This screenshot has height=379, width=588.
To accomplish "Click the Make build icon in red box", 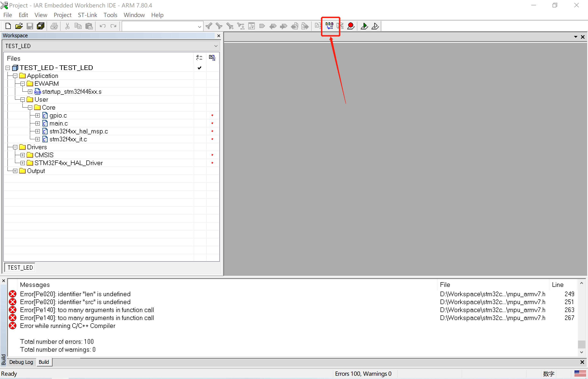I will (329, 26).
